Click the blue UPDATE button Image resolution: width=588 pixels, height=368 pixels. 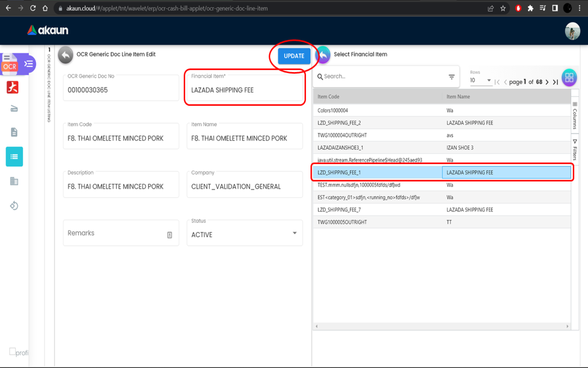[x=294, y=56]
